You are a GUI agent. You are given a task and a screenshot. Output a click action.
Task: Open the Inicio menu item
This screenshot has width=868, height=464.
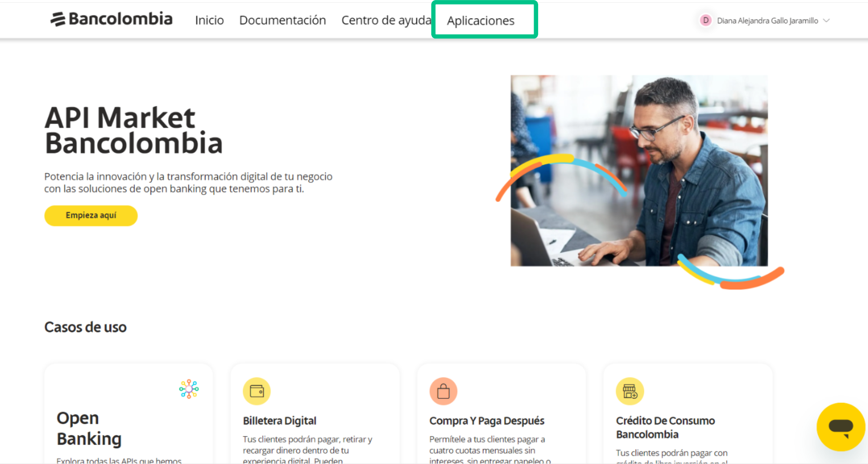point(209,20)
